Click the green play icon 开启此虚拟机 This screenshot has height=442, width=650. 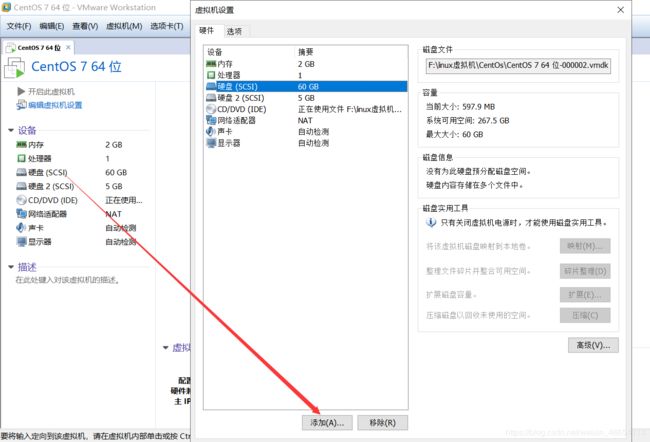pyautogui.click(x=21, y=91)
